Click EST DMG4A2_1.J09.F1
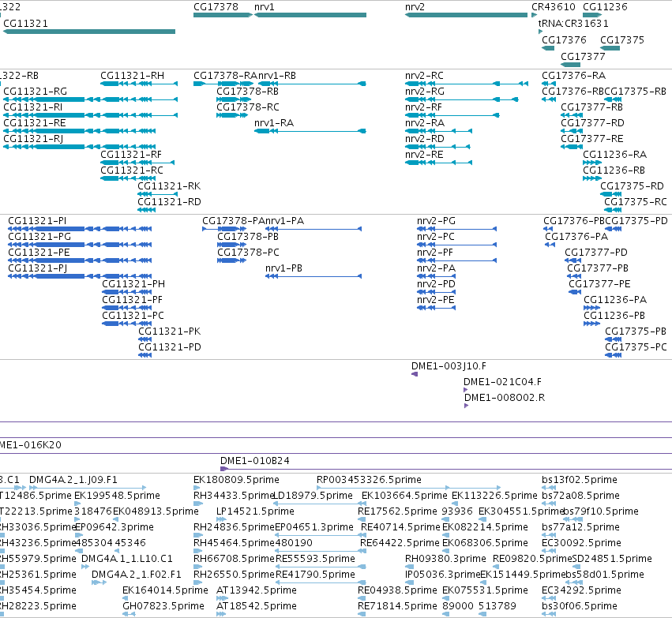The height and width of the screenshot is (618, 672). coord(73,480)
